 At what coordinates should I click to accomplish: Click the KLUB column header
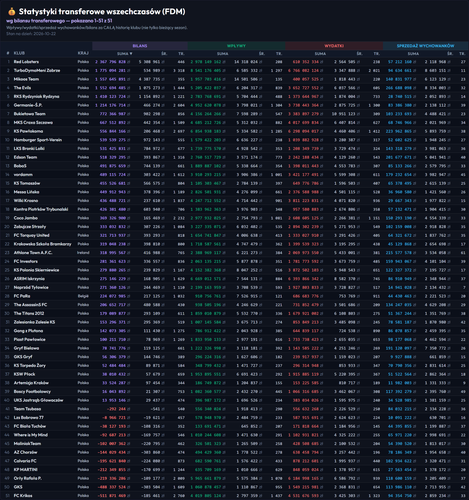click(19, 53)
